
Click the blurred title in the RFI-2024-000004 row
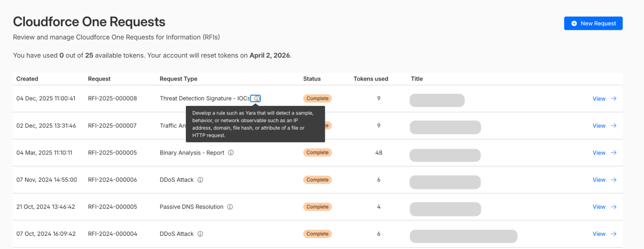click(x=463, y=236)
